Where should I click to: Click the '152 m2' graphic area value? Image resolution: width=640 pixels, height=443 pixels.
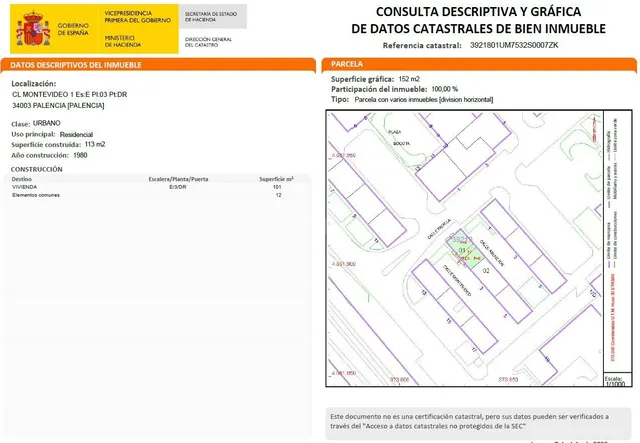click(x=409, y=79)
